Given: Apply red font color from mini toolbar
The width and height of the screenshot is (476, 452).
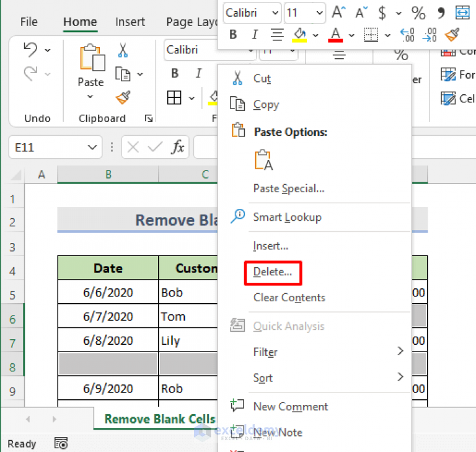Looking at the screenshot, I should pos(335,35).
